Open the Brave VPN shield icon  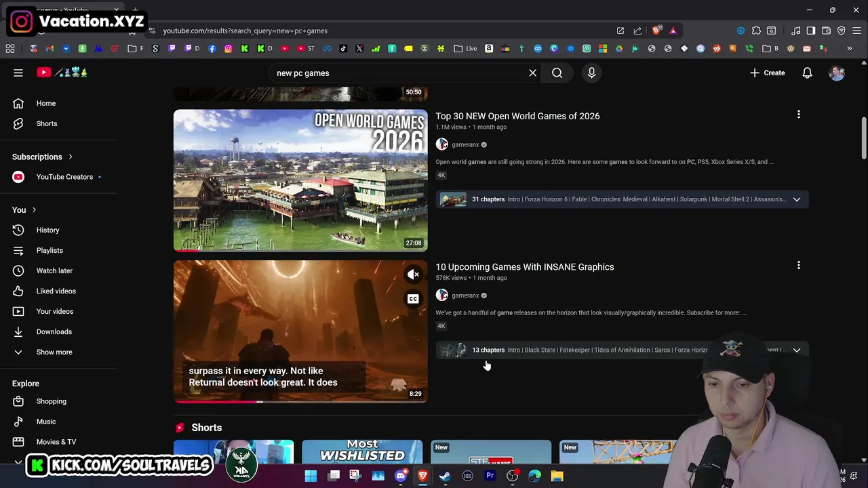click(x=842, y=30)
